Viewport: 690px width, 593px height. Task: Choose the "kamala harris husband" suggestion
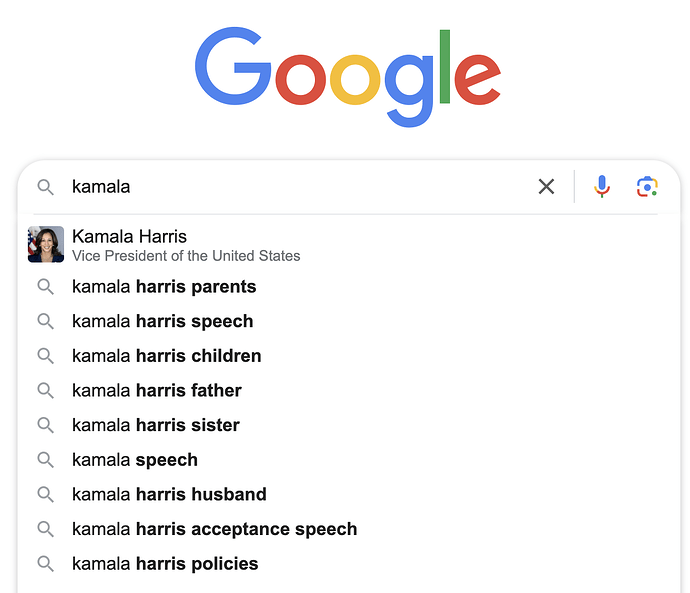point(349,494)
